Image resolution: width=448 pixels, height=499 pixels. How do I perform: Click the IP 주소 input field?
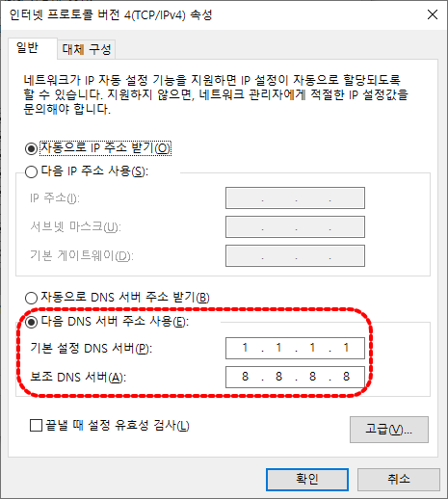295,198
